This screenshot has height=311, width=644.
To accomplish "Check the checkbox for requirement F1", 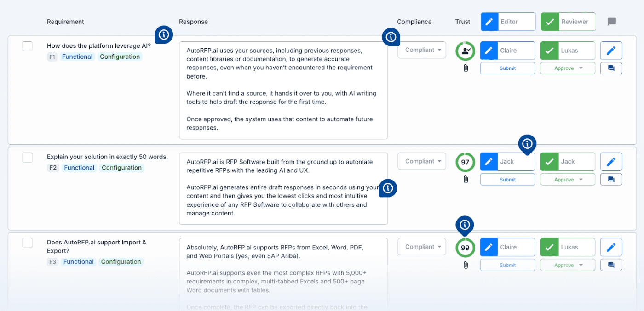I will [x=27, y=46].
